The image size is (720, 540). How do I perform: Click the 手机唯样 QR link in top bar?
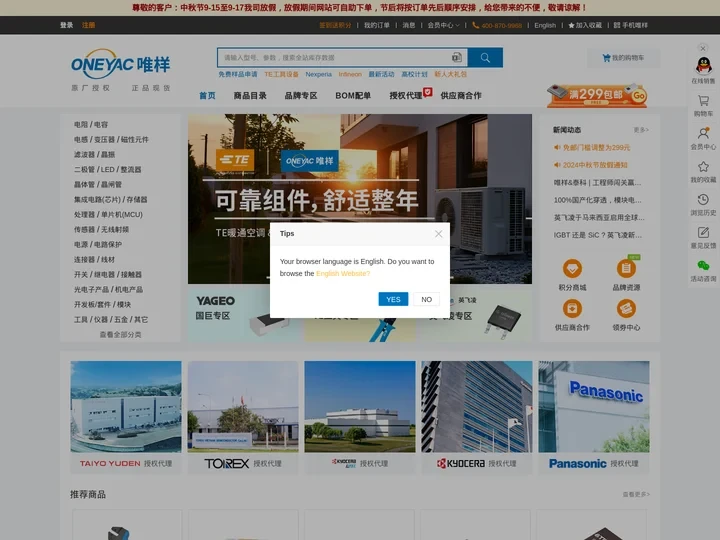(630, 25)
